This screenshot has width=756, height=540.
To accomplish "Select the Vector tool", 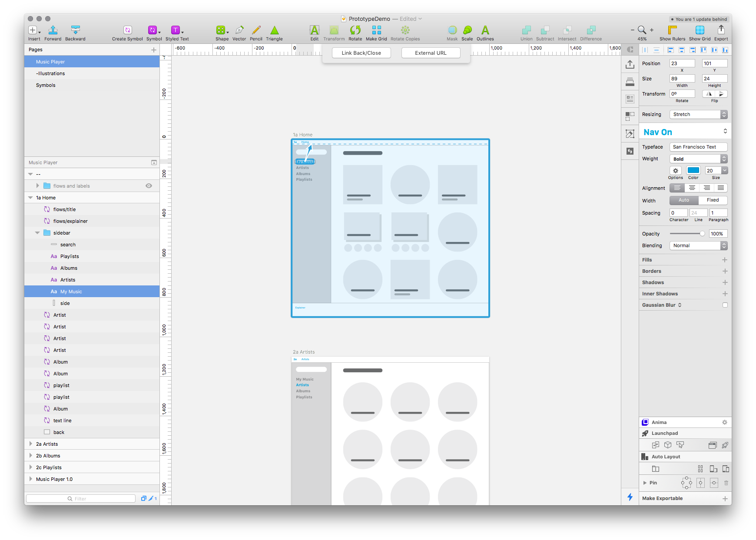I will click(239, 30).
